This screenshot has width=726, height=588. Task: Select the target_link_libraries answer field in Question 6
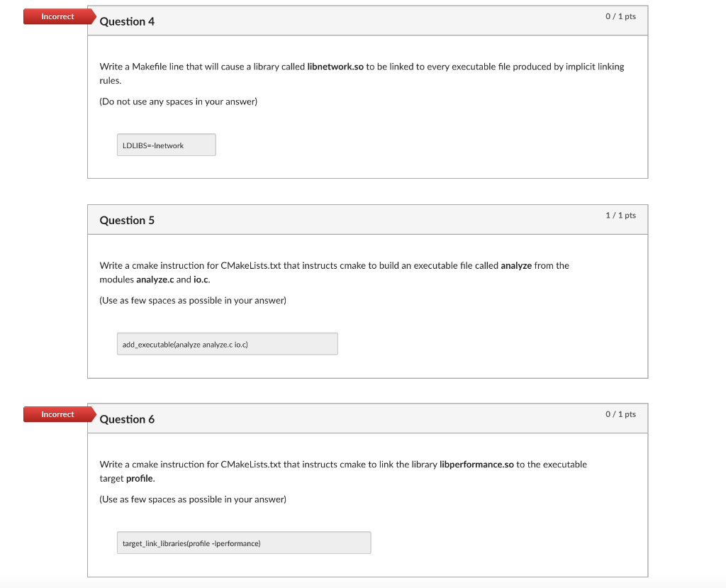point(244,542)
